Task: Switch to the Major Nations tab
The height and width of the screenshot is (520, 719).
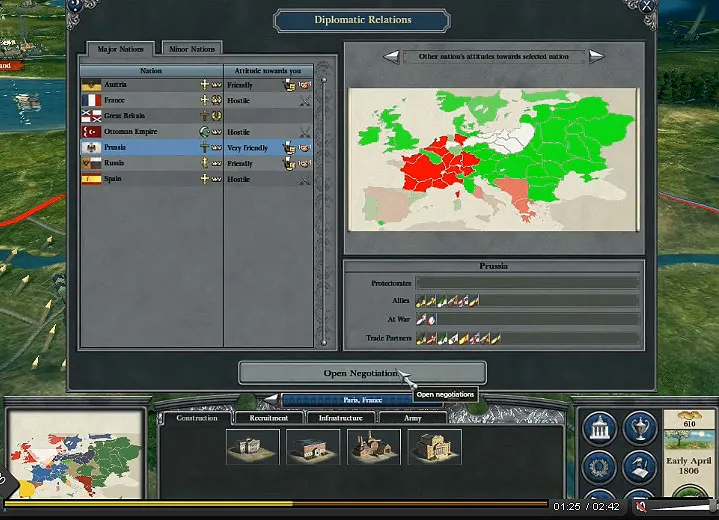Action: point(121,49)
